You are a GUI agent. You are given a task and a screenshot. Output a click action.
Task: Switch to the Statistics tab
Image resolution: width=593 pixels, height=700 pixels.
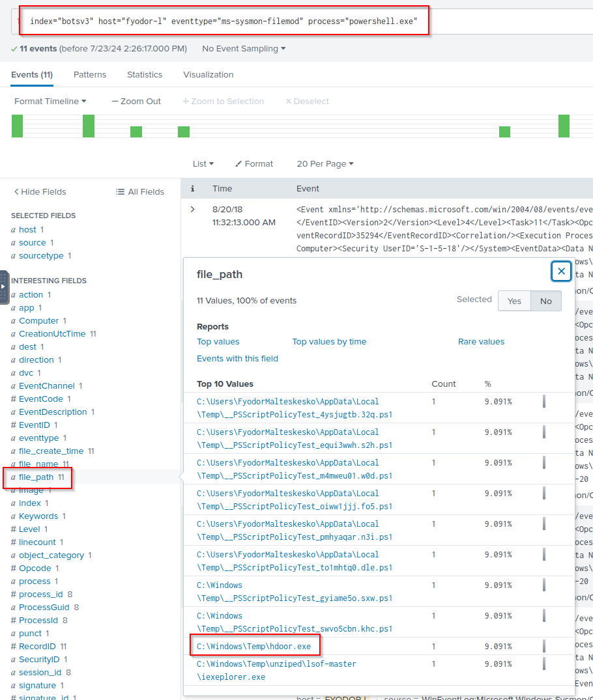click(x=145, y=75)
